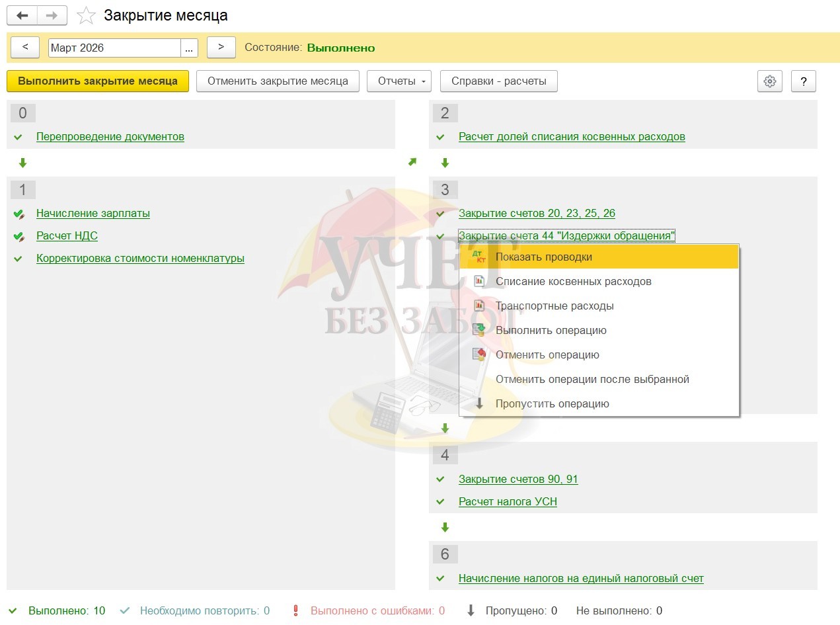Click the Дт/Кт icon of Показать проводки
The width and height of the screenshot is (840, 625).
(478, 257)
